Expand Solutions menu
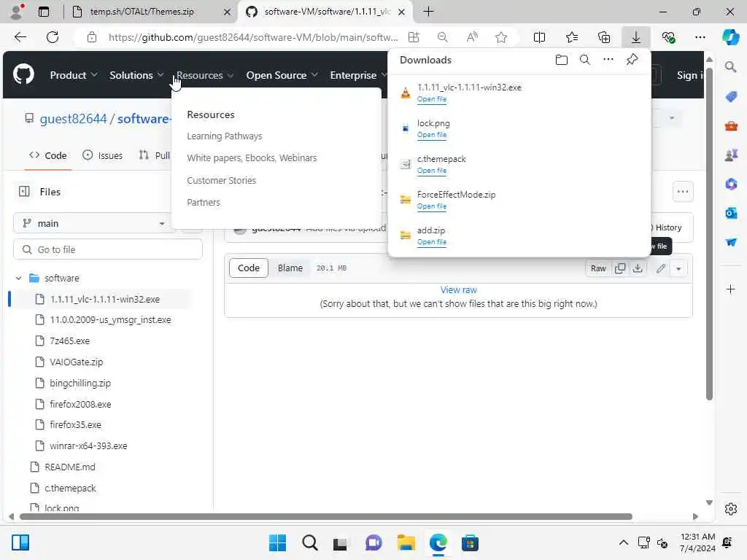 (x=136, y=75)
